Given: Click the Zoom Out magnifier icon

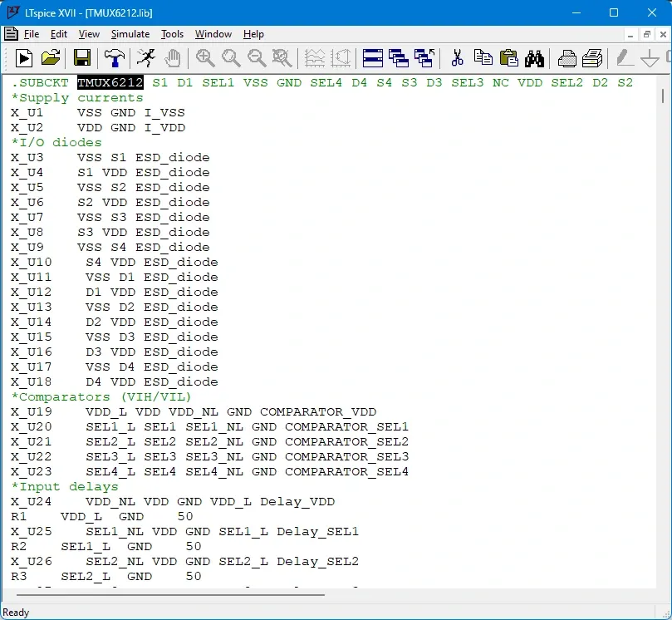Looking at the screenshot, I should [x=257, y=58].
